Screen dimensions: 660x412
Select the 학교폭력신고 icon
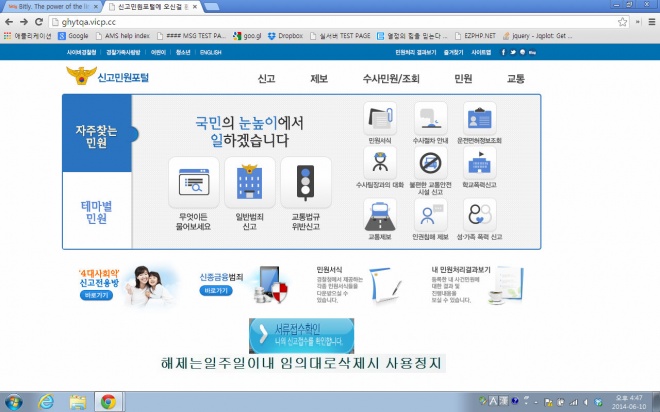click(x=478, y=166)
